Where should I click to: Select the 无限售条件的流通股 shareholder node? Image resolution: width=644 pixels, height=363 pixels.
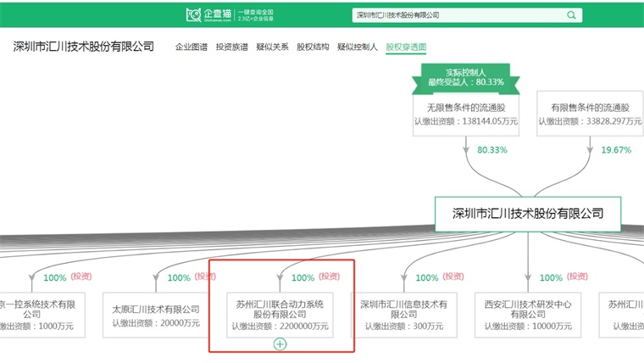coord(466,114)
